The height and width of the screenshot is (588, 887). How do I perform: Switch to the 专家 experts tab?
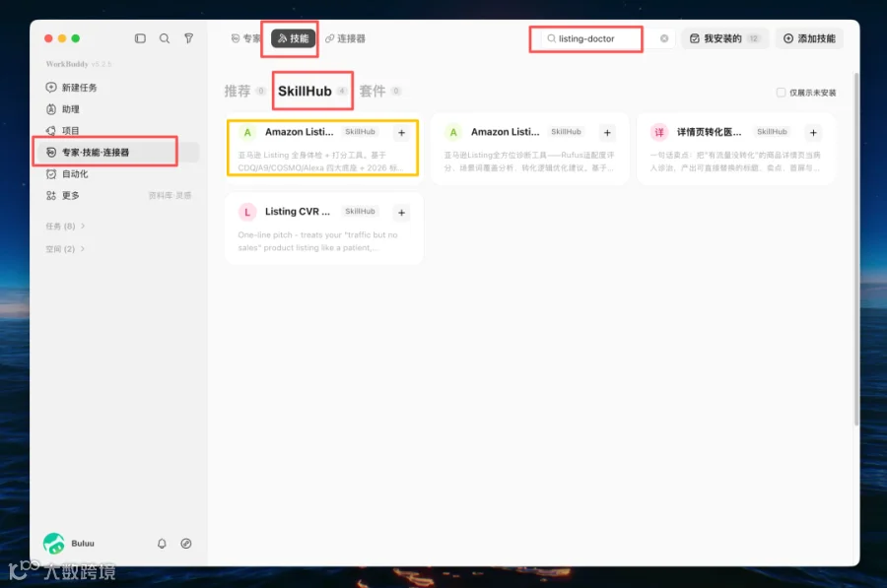(245, 38)
